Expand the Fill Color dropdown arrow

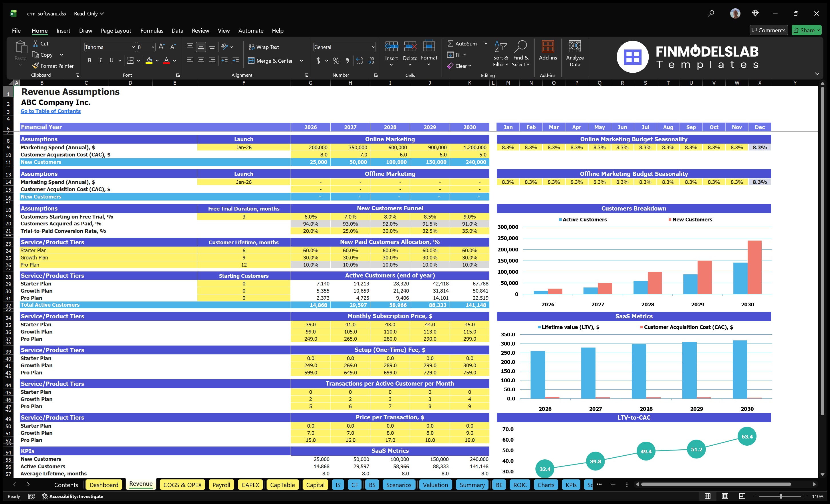157,61
